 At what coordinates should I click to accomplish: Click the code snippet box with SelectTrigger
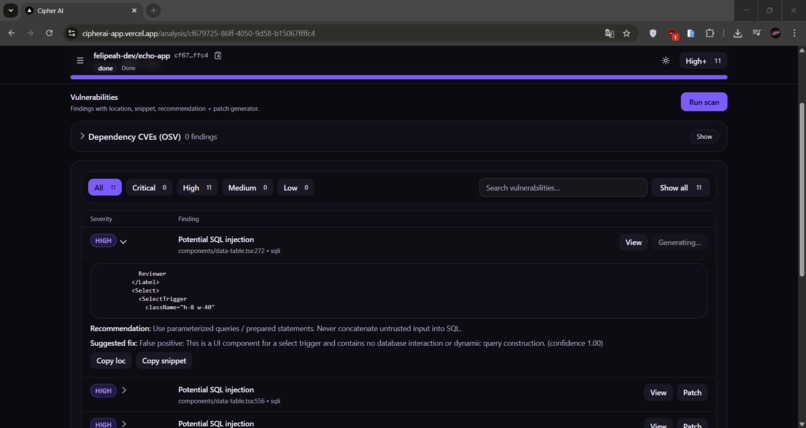click(399, 291)
